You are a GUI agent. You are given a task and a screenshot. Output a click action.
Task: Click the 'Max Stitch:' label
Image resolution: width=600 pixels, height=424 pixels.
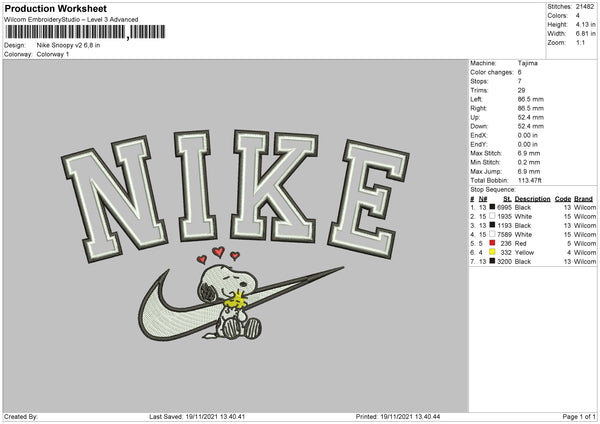click(486, 153)
